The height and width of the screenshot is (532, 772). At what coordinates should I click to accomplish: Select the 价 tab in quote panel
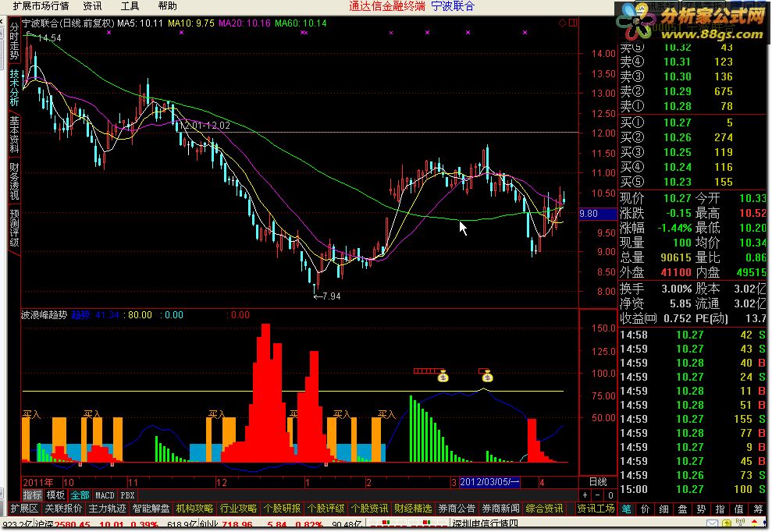[x=646, y=509]
